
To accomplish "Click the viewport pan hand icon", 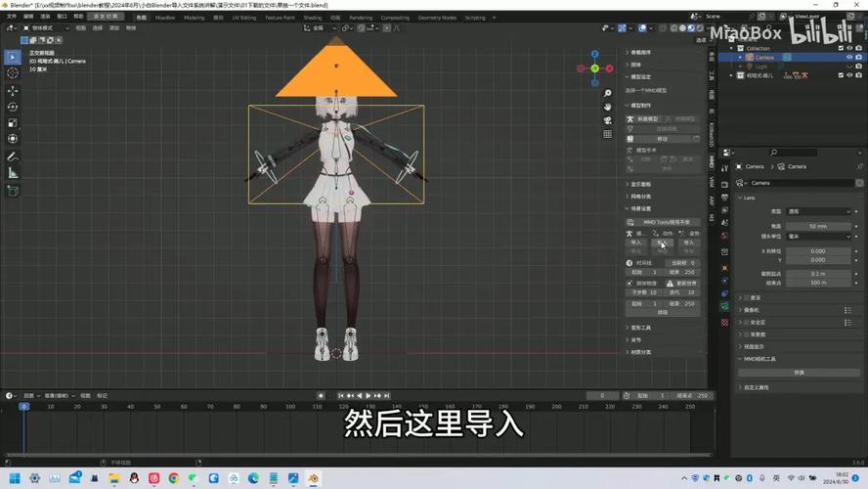I will [x=607, y=107].
